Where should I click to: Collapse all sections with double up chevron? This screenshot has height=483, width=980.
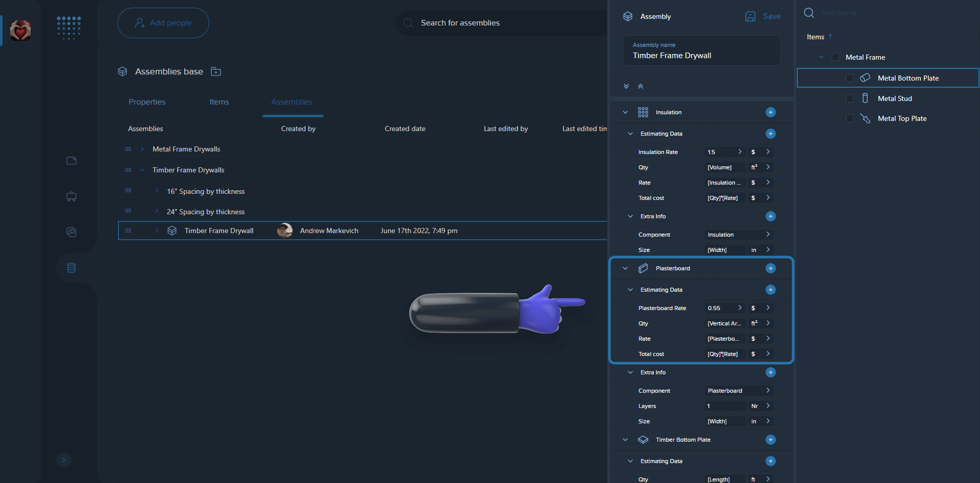[641, 86]
